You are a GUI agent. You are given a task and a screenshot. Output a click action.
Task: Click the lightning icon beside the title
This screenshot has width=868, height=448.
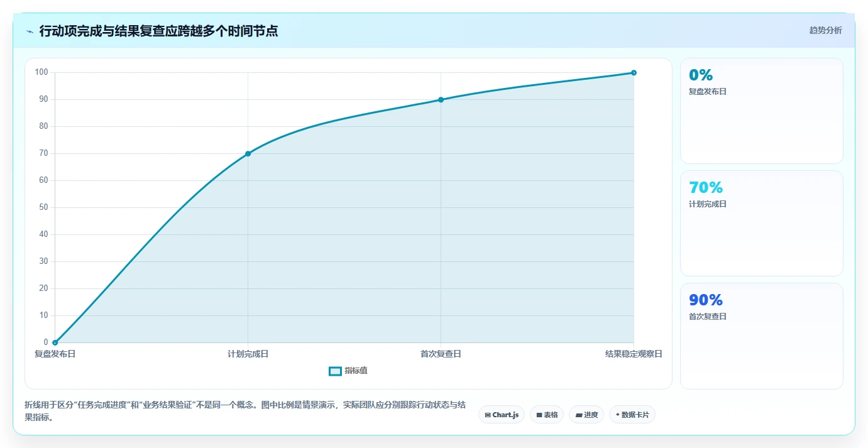click(30, 31)
